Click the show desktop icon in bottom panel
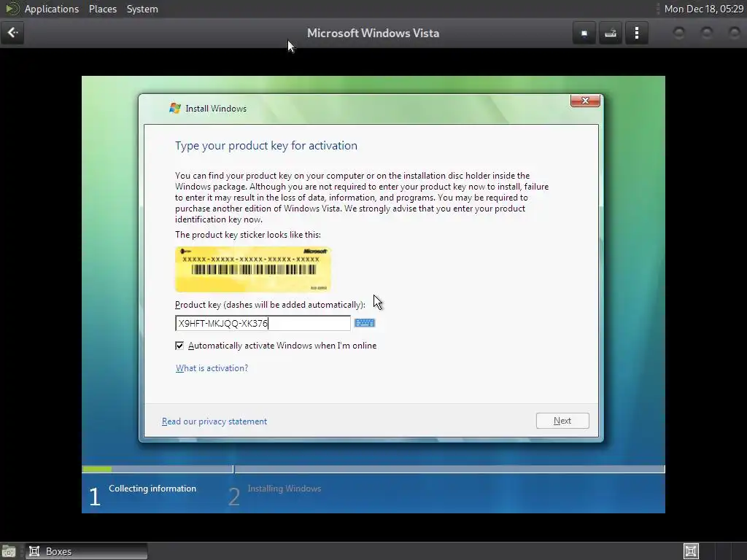This screenshot has width=747, height=560. click(9, 551)
